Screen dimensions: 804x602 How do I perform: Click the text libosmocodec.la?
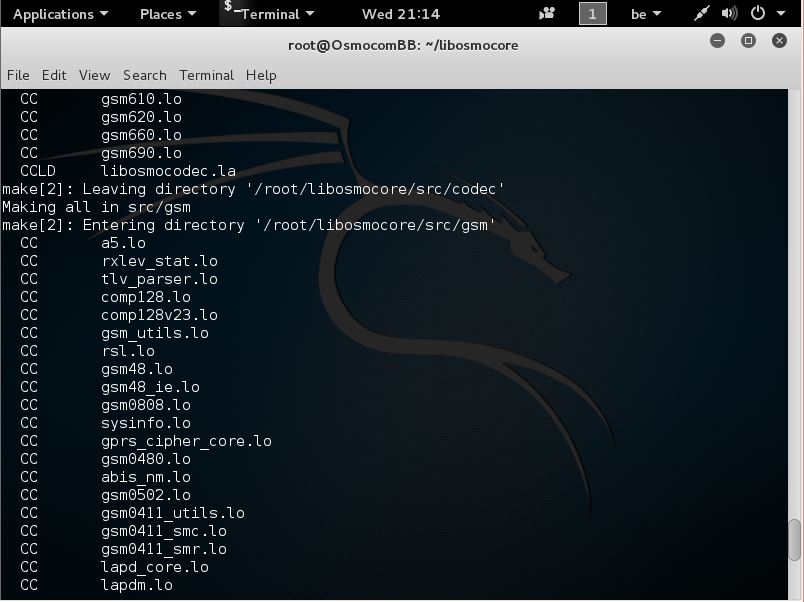tap(168, 171)
